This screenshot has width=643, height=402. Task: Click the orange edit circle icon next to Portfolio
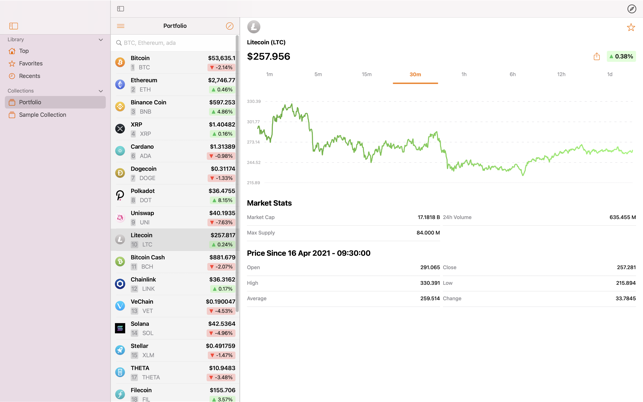pos(230,26)
